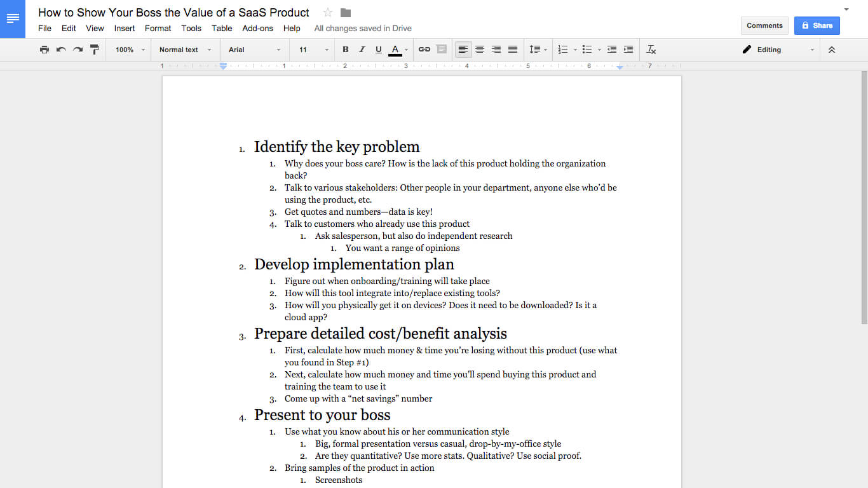
Task: Open the Add-ons menu
Action: pos(257,29)
